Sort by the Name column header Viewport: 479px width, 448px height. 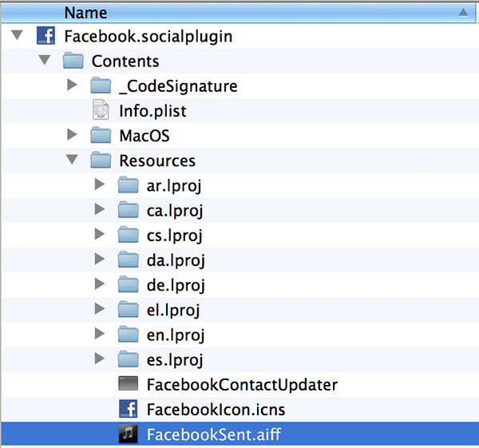238,13
